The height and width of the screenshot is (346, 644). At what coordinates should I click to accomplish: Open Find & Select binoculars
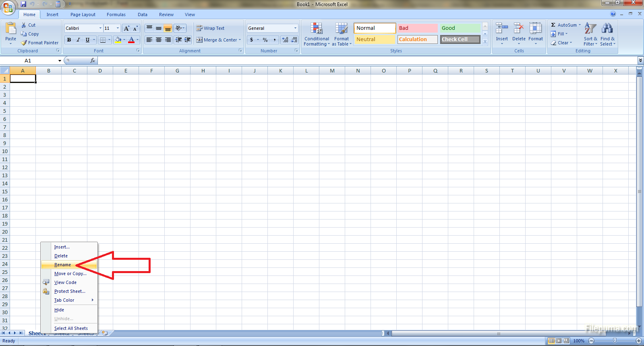point(607,34)
